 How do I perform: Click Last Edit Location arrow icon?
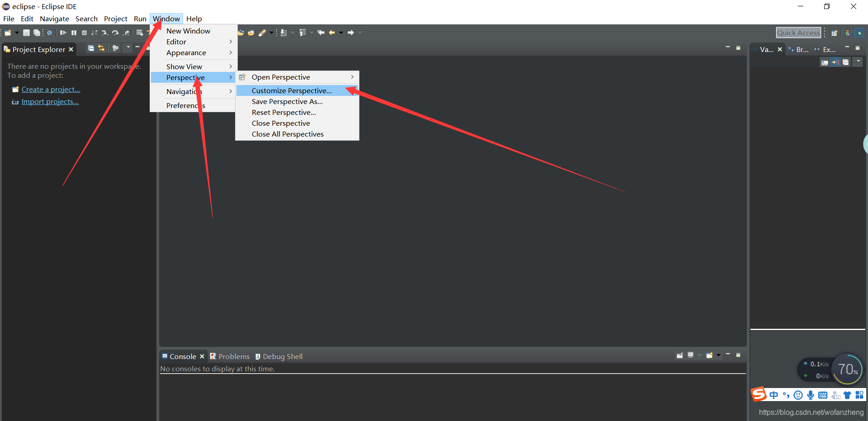321,33
